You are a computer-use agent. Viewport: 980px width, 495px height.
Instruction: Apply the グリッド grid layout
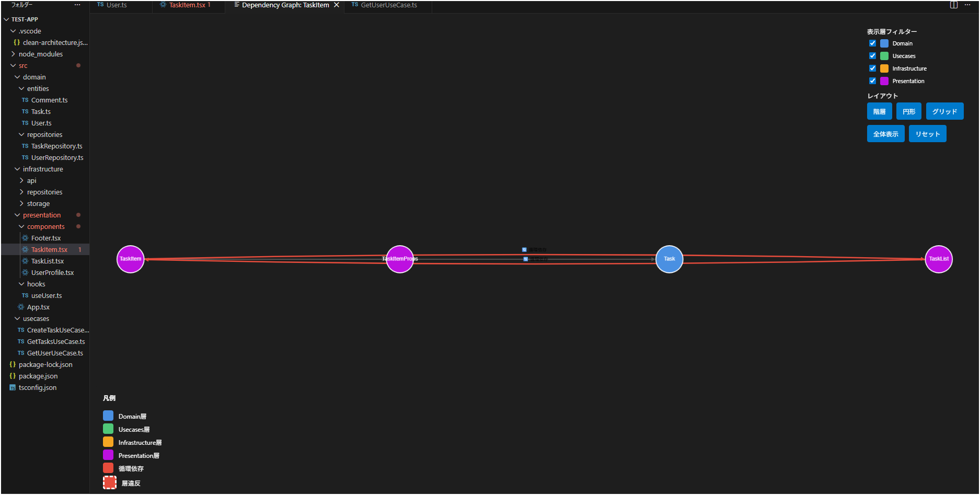tap(944, 111)
